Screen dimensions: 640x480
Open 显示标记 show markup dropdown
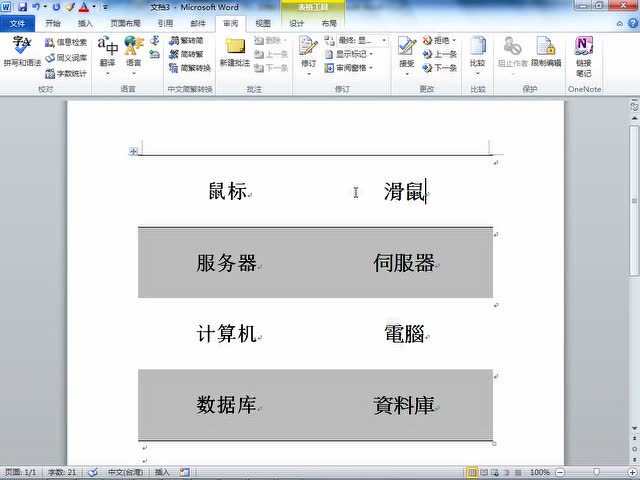coord(350,54)
